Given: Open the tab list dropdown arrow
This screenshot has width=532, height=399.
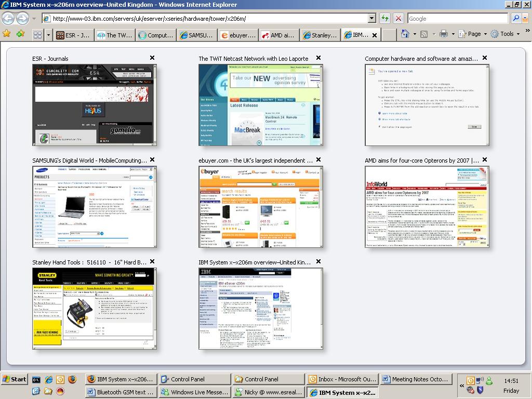Looking at the screenshot, I should pos(48,35).
